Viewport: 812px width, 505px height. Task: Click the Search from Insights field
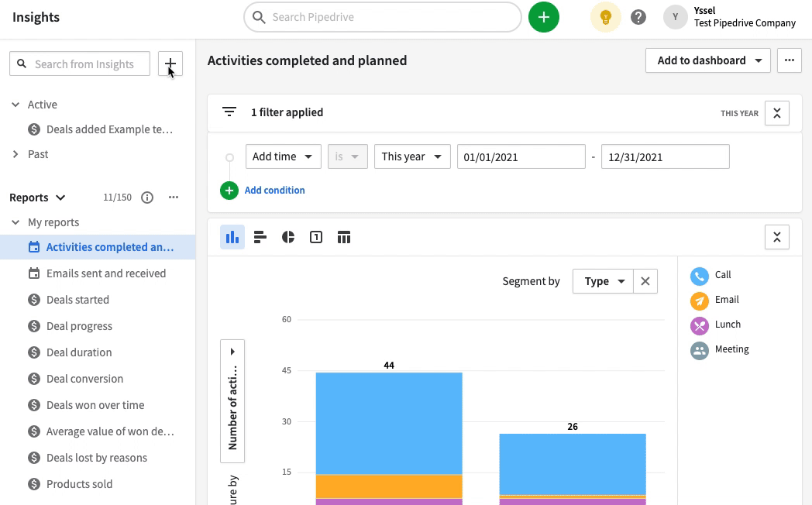80,64
